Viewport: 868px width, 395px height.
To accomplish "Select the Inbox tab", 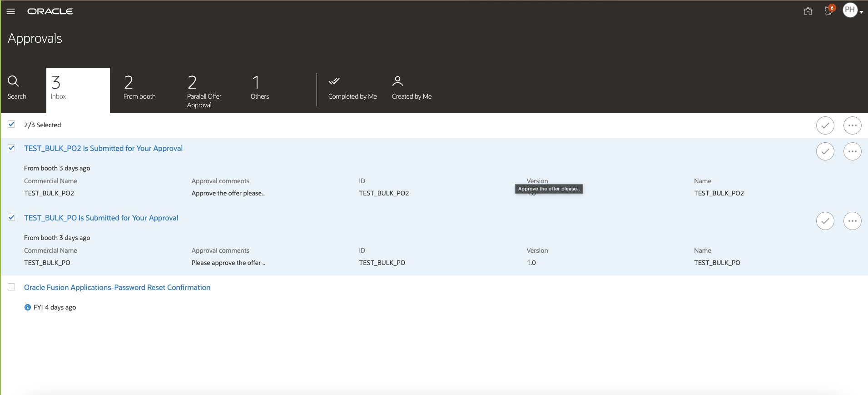I will [78, 90].
